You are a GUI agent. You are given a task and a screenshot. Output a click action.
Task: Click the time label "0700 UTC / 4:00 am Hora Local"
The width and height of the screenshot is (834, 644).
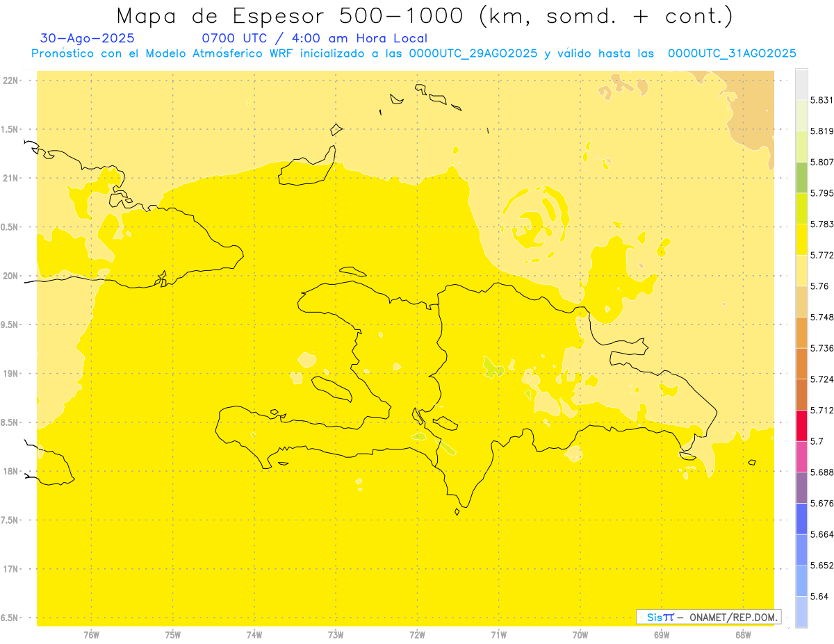point(314,39)
